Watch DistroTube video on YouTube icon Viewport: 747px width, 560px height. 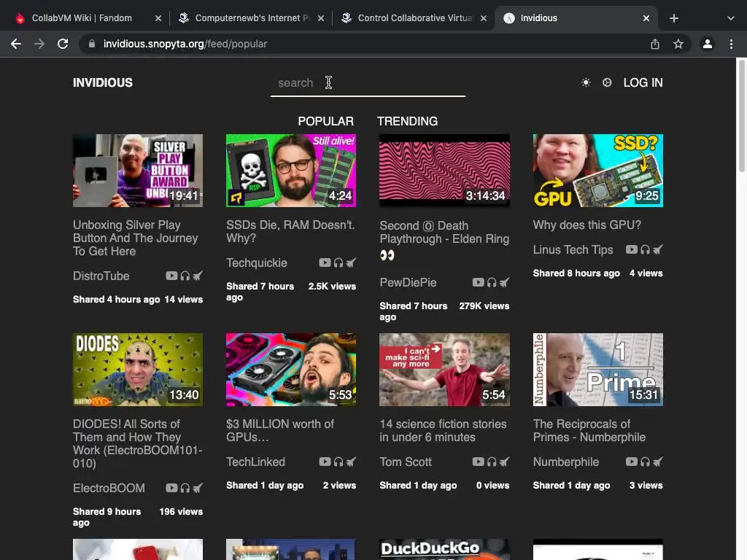(171, 276)
